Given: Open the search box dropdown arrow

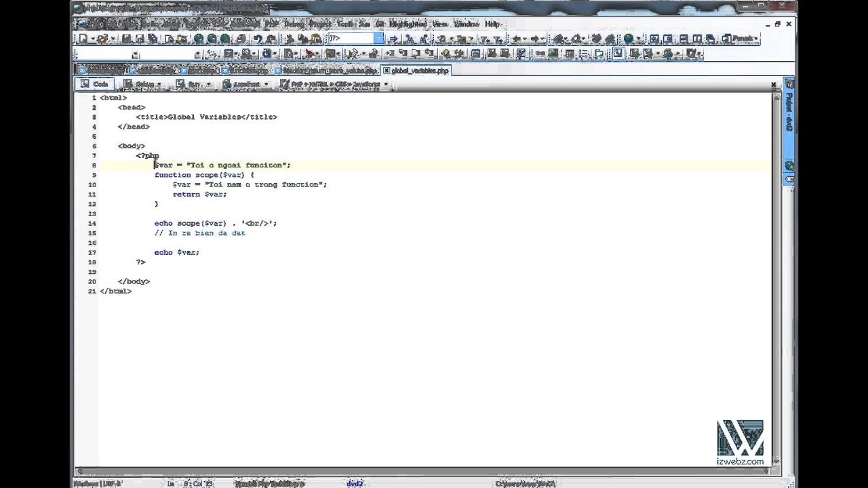Looking at the screenshot, I should click(x=379, y=39).
